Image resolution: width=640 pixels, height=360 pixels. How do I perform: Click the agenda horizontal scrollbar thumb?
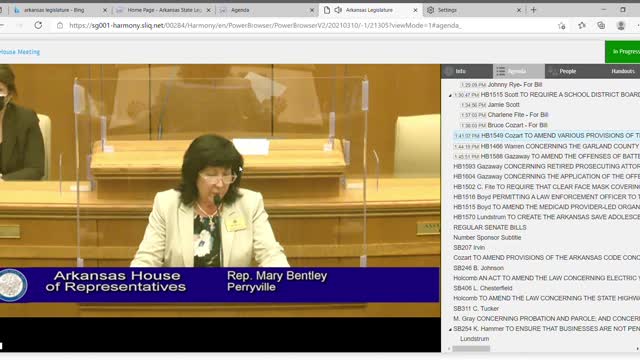point(471,349)
